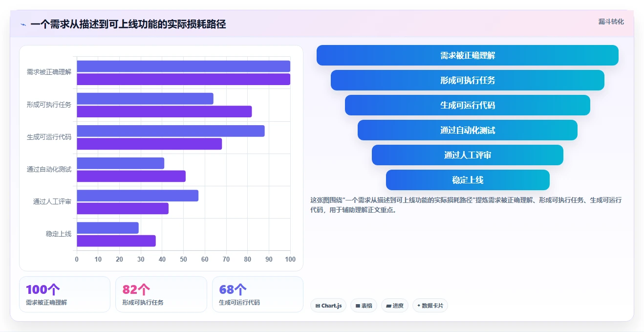
Task: Click the 需求被正确理解 chart axis label
Action: [49, 72]
